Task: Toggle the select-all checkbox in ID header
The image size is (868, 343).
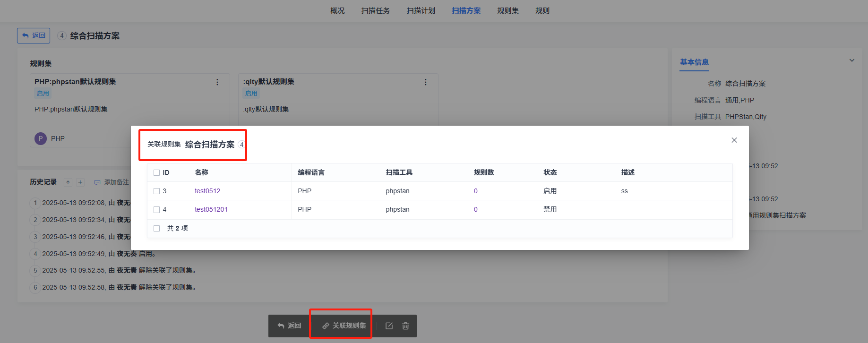Action: pos(157,173)
